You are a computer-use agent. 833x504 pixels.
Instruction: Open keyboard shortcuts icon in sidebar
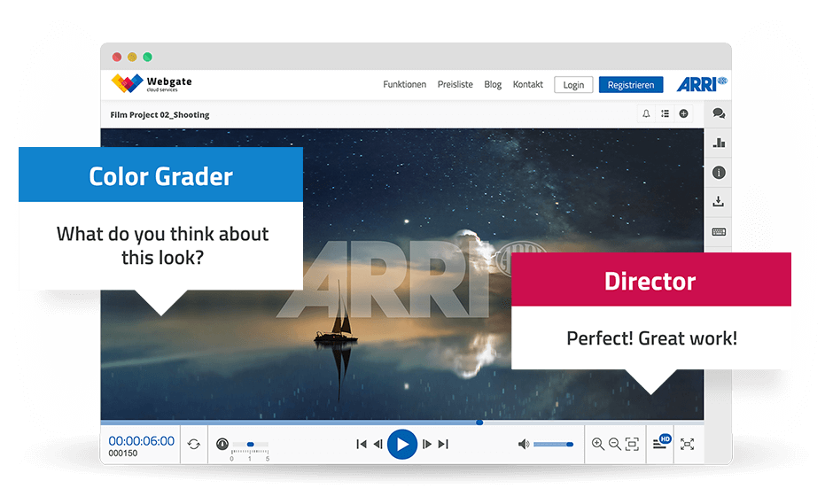click(719, 232)
